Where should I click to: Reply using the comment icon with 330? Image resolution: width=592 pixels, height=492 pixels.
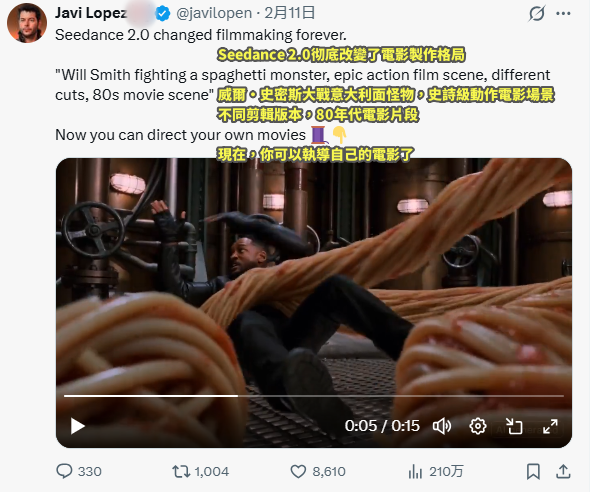pos(79,471)
